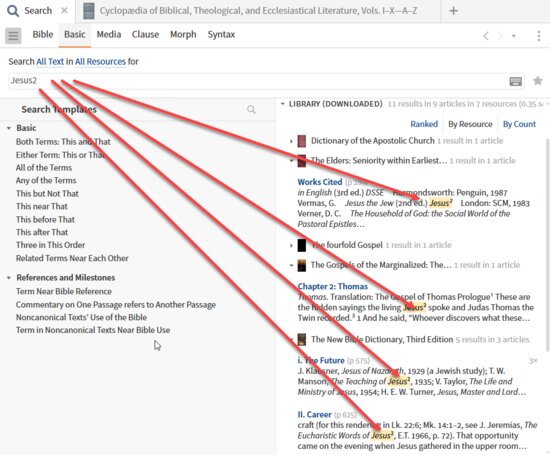Open the Cyclopædia resource tab
Screen dimensions: 550x455
[258, 11]
